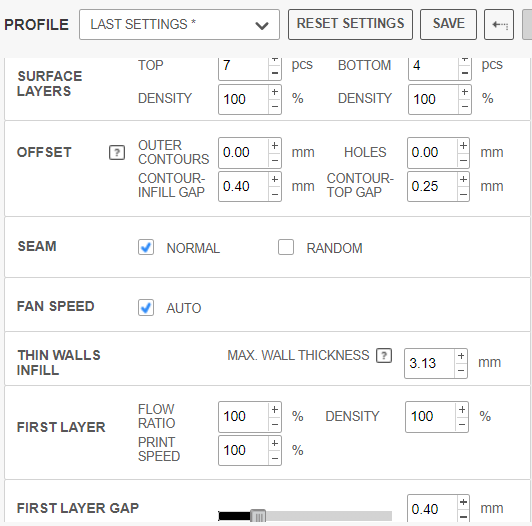The width and height of the screenshot is (532, 526).
Task: Toggle the AUTO fan speed checkbox
Action: (146, 307)
